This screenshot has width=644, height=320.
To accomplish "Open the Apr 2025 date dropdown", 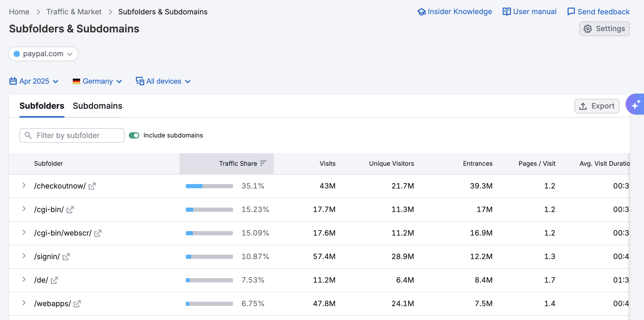I will click(x=34, y=81).
